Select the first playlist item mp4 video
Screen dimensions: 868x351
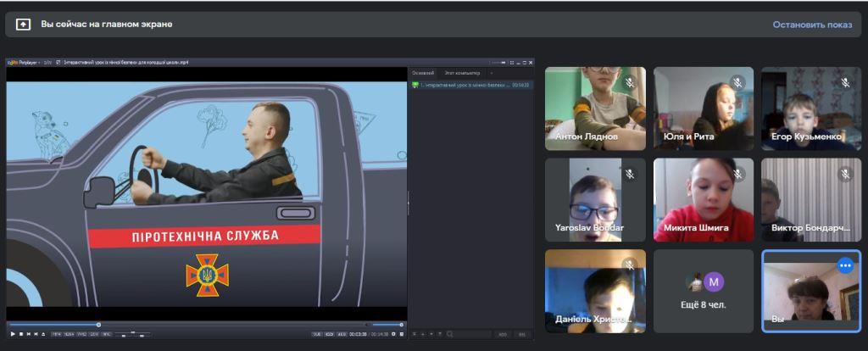(471, 86)
